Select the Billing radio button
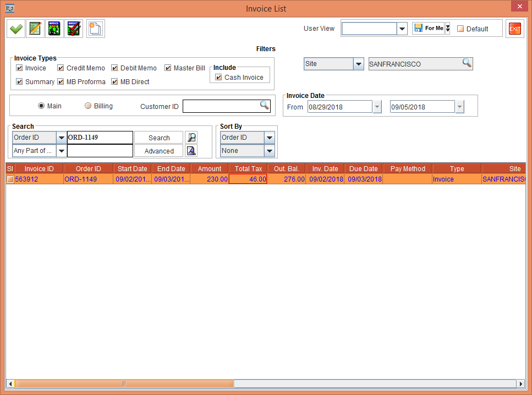 (x=88, y=106)
